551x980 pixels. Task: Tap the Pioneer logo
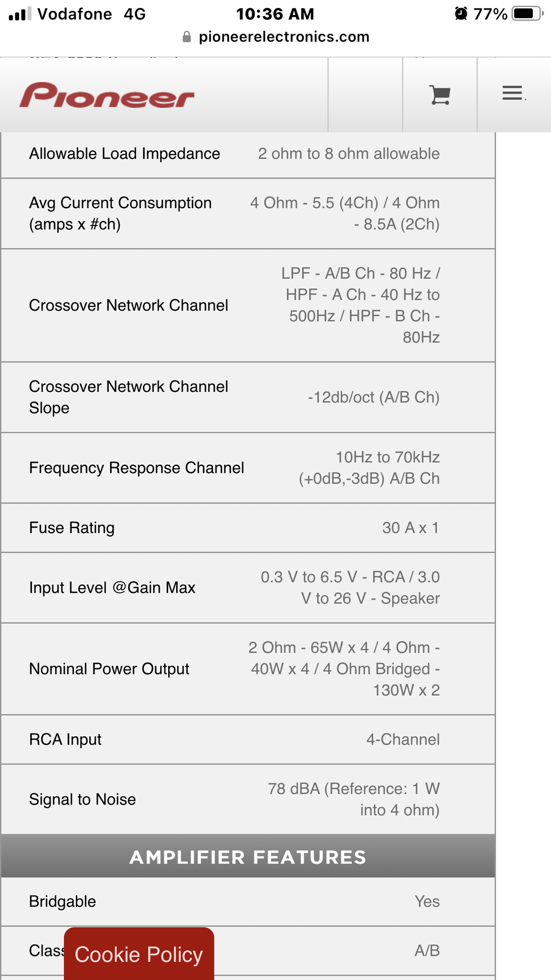coord(107,95)
